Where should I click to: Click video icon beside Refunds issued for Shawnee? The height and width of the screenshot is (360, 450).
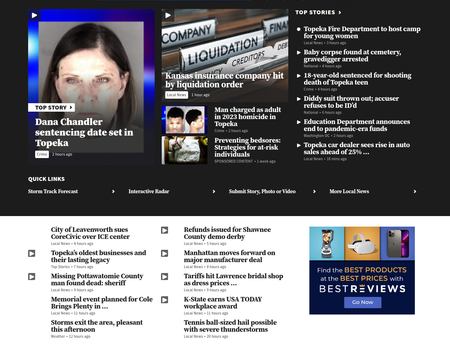click(164, 230)
